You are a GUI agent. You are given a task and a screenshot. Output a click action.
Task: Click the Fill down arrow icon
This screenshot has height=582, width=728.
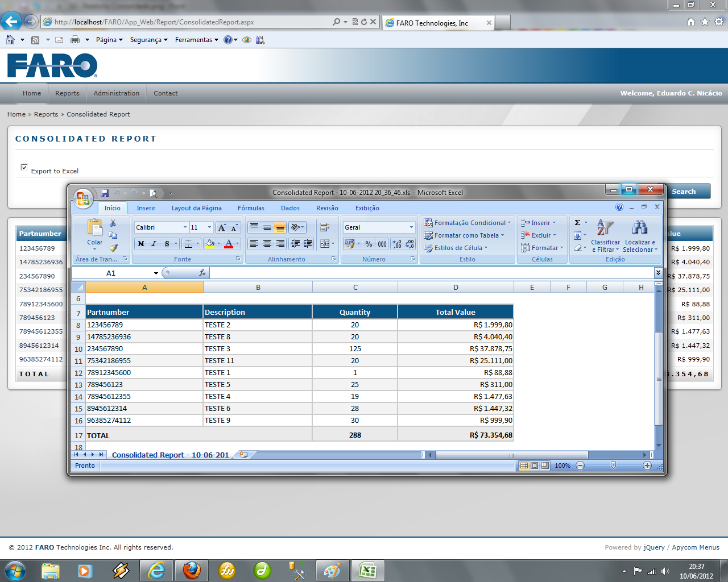[x=578, y=235]
